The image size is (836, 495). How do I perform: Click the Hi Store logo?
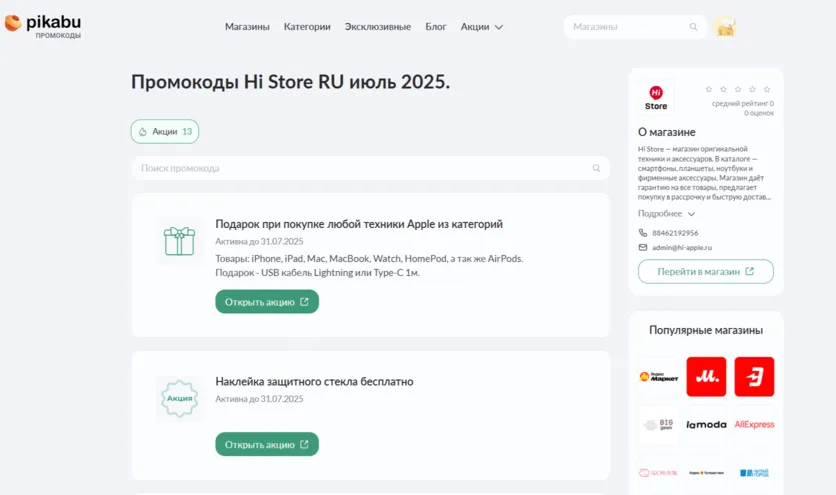pos(656,98)
